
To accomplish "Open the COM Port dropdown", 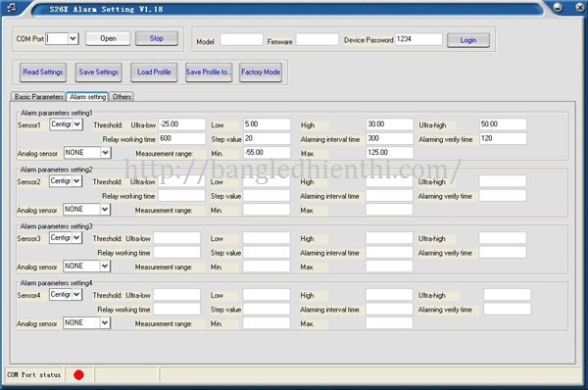I will [x=73, y=38].
